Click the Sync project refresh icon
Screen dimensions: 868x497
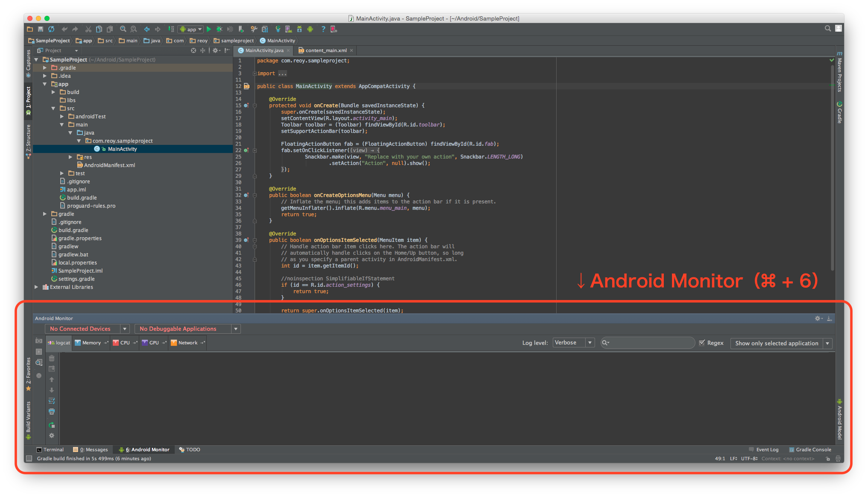point(51,29)
